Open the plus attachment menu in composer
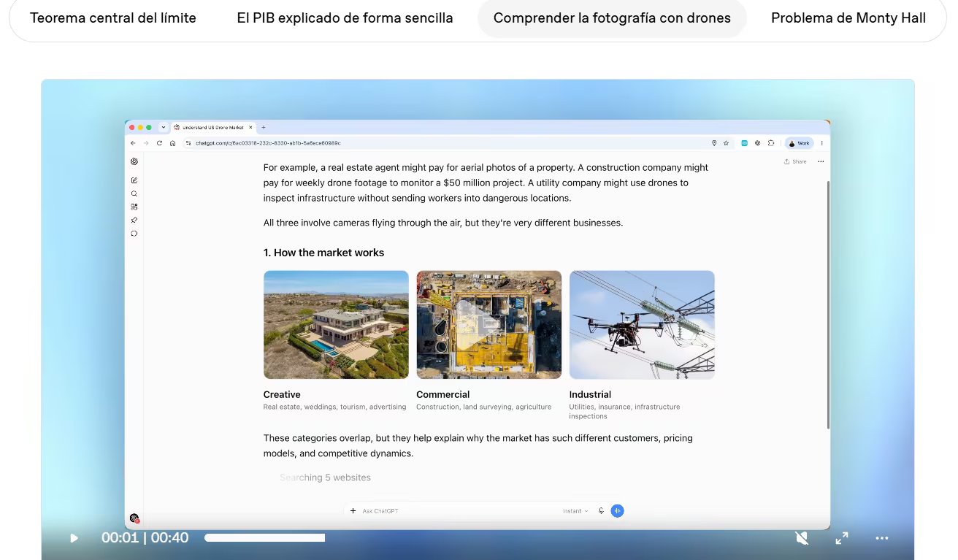The image size is (958, 560). point(353,511)
